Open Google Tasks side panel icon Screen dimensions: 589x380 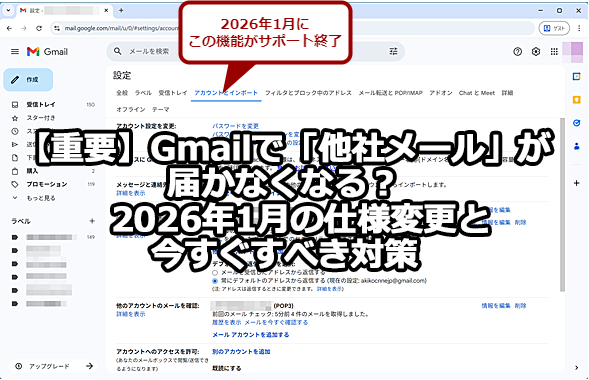[577, 123]
